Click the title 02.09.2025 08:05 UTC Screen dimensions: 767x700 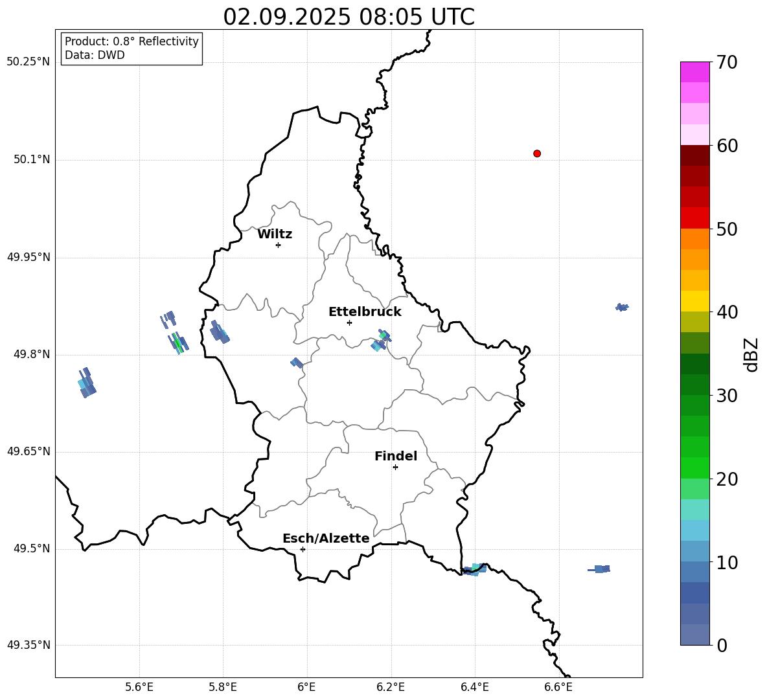point(349,17)
